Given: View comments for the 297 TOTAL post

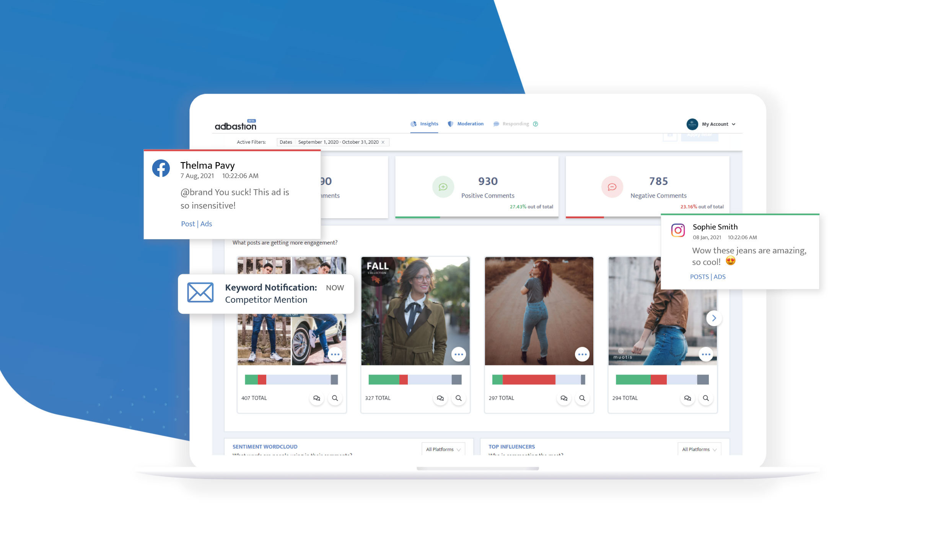Looking at the screenshot, I should 564,398.
